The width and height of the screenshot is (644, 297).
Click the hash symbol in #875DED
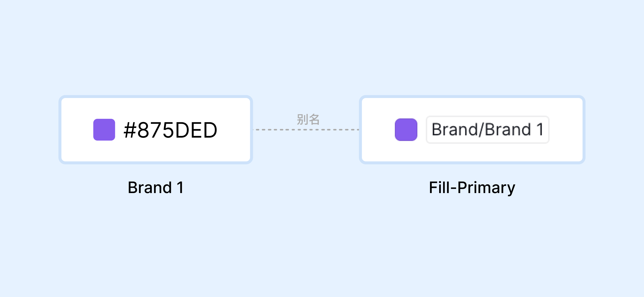point(130,130)
